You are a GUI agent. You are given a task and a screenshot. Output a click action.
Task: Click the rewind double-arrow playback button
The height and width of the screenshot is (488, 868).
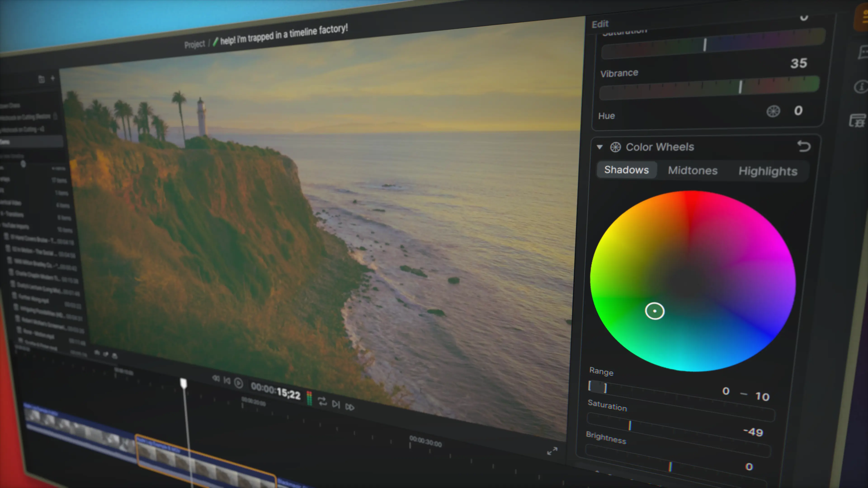point(216,379)
